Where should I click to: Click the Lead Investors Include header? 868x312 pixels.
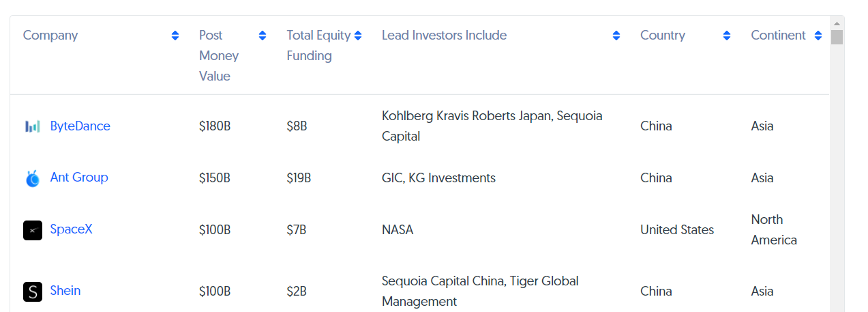tap(444, 36)
